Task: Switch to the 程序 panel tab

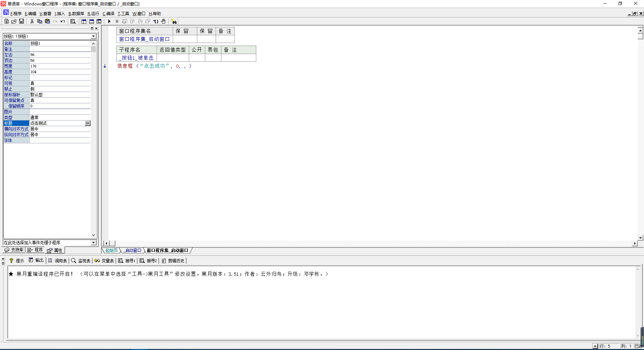Action: click(35, 250)
